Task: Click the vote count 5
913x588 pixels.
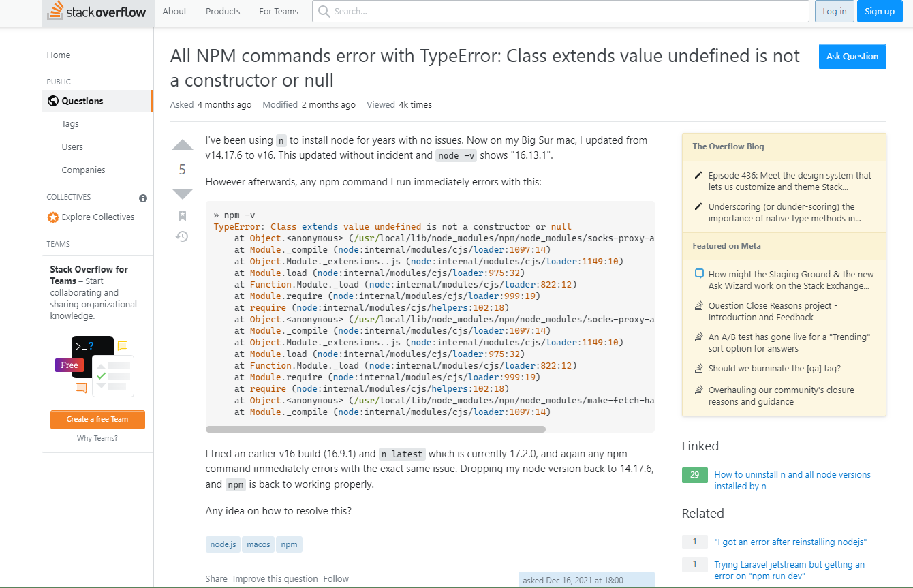Action: [x=183, y=170]
